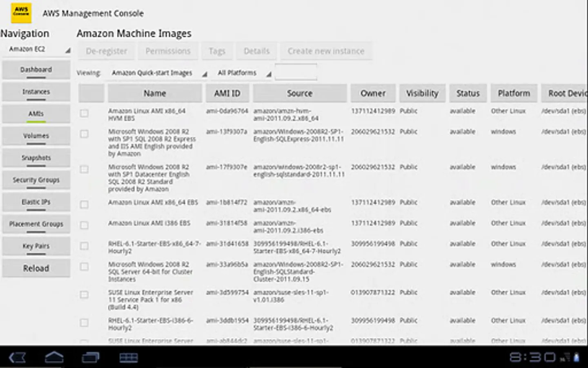Check the ami-1b814f72 row checkbox
The width and height of the screenshot is (588, 368).
[84, 204]
